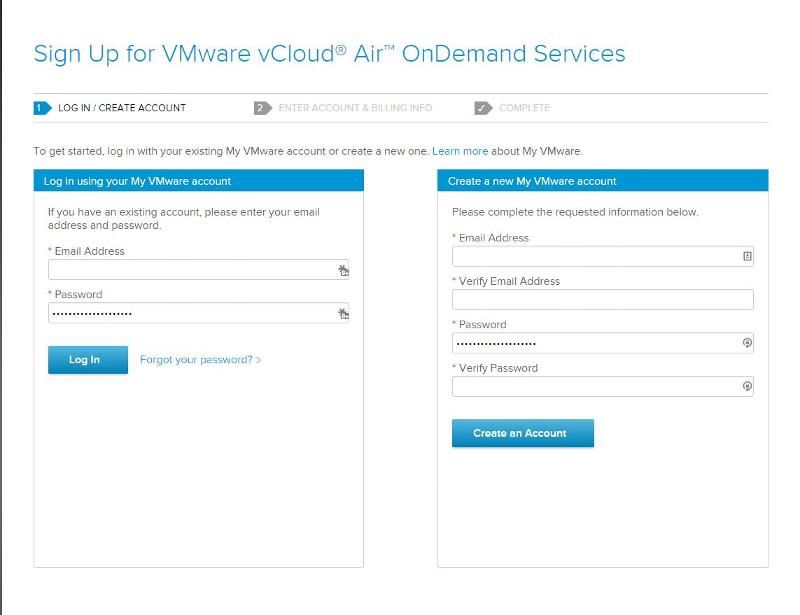Click the autofill icon in new account Email Address field
800x615 pixels.
coord(747,256)
